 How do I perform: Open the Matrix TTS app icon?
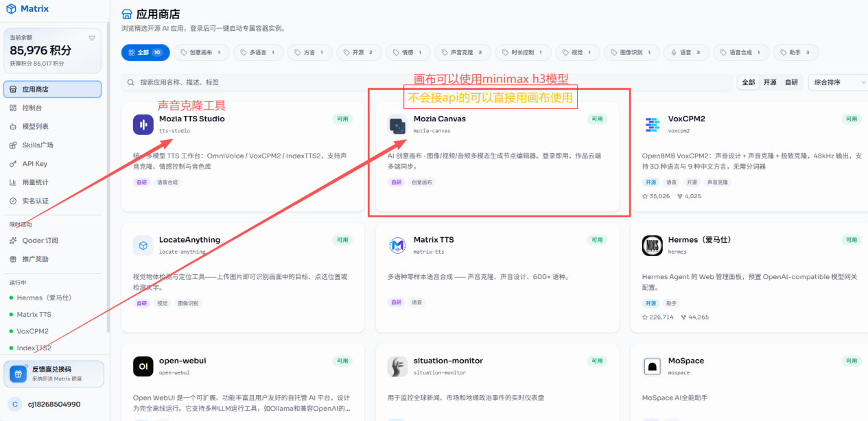click(x=398, y=245)
